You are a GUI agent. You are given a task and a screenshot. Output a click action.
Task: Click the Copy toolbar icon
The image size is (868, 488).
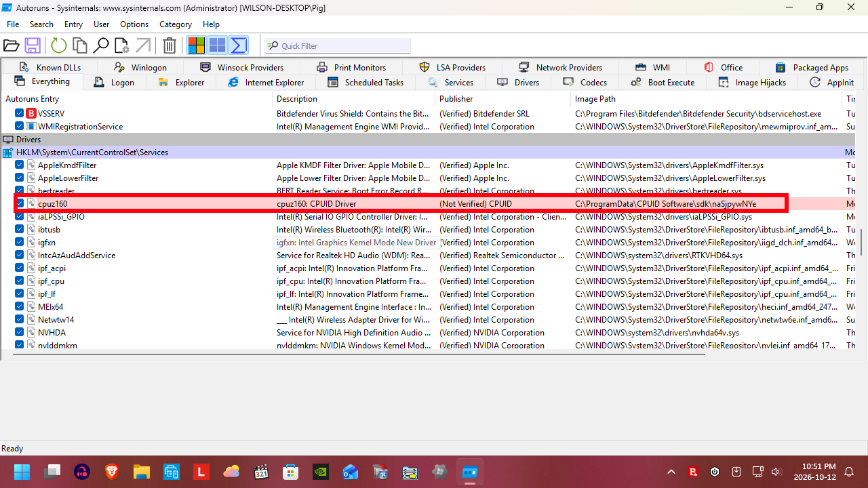tap(80, 45)
